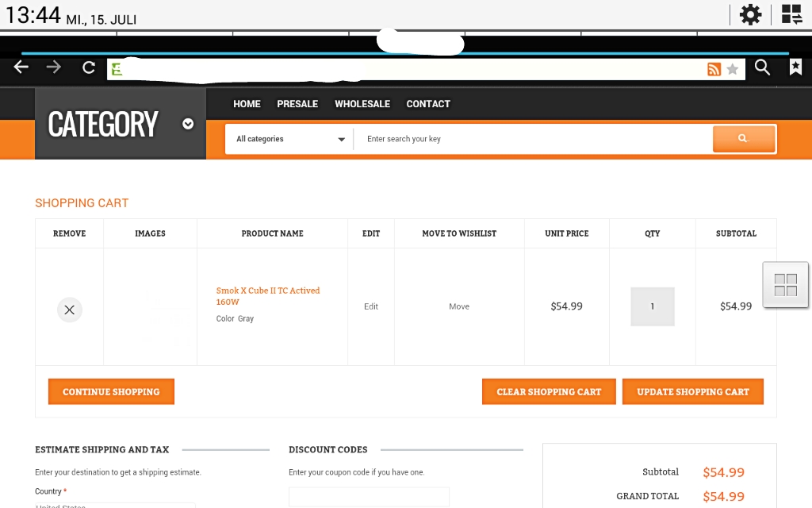Open the floating grid panel on the right edge
This screenshot has height=508, width=812.
point(785,285)
